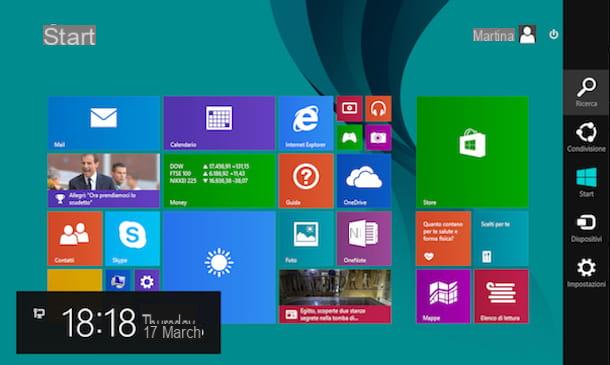This screenshot has height=365, width=610.
Task: Open the Impostazioni settings charm
Action: pyautogui.click(x=586, y=272)
